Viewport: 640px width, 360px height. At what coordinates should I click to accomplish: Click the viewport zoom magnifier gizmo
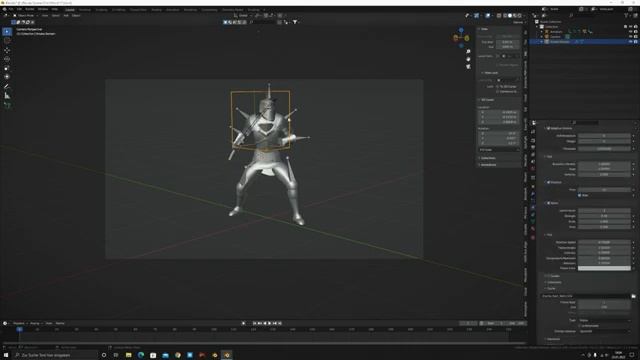coord(468,52)
